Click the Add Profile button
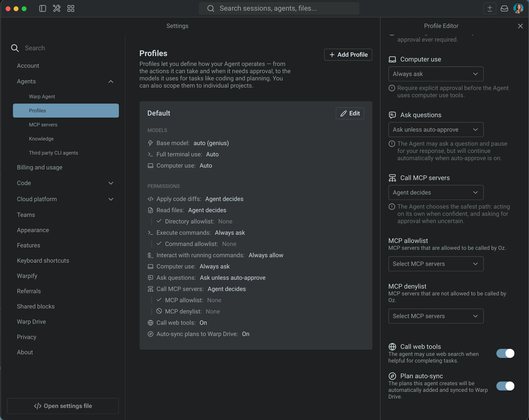The height and width of the screenshot is (420, 529). [348, 54]
